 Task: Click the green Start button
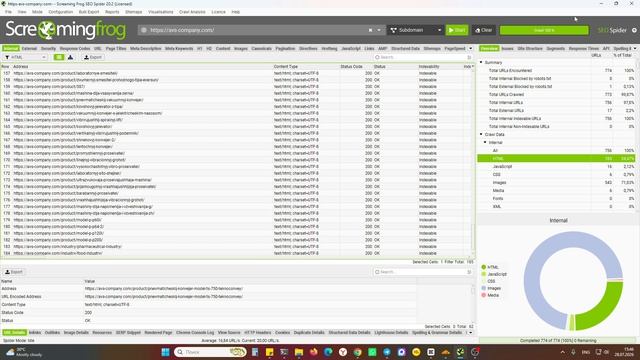point(457,30)
